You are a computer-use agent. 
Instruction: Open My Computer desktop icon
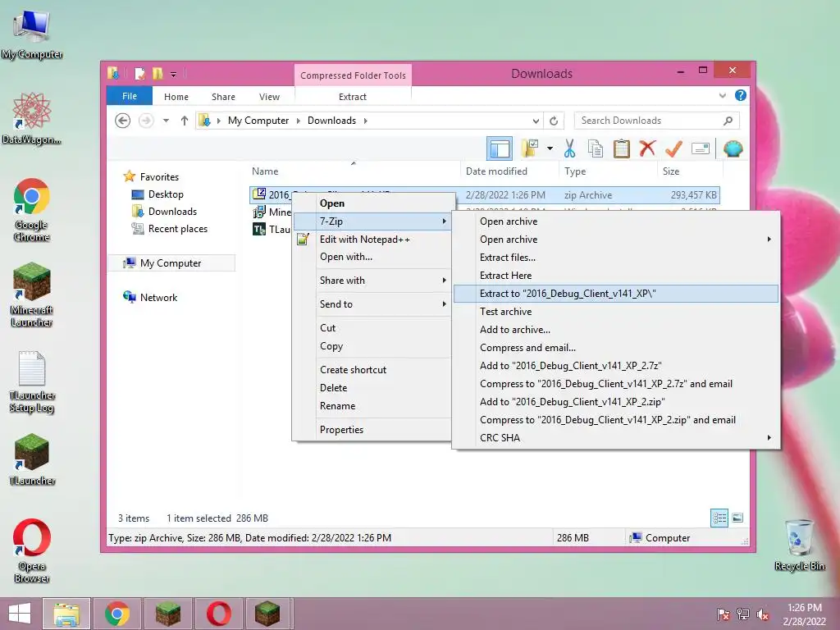(32, 34)
